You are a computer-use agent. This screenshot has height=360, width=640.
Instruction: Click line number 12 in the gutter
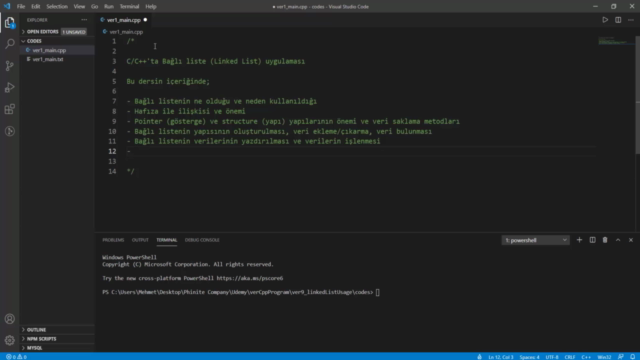(112, 151)
